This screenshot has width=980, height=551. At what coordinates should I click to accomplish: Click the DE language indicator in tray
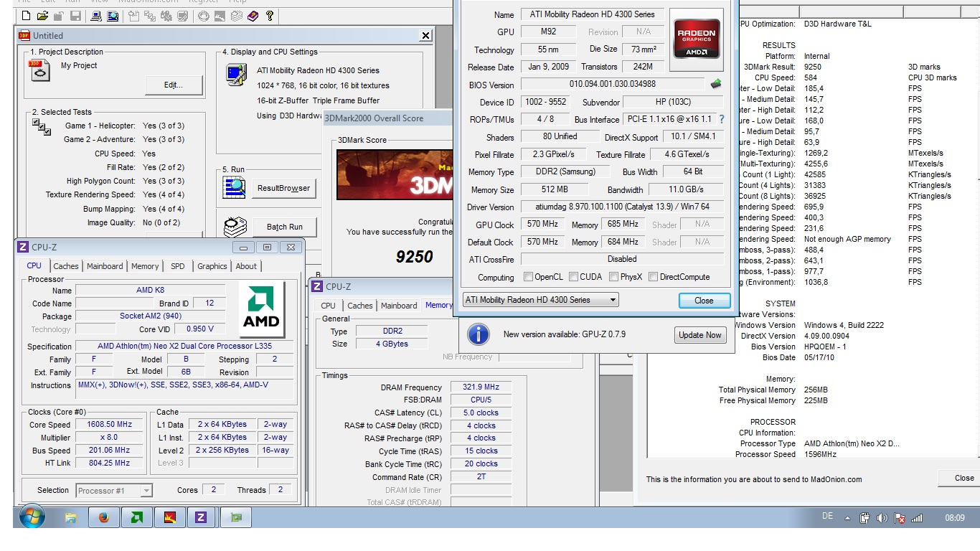click(827, 517)
